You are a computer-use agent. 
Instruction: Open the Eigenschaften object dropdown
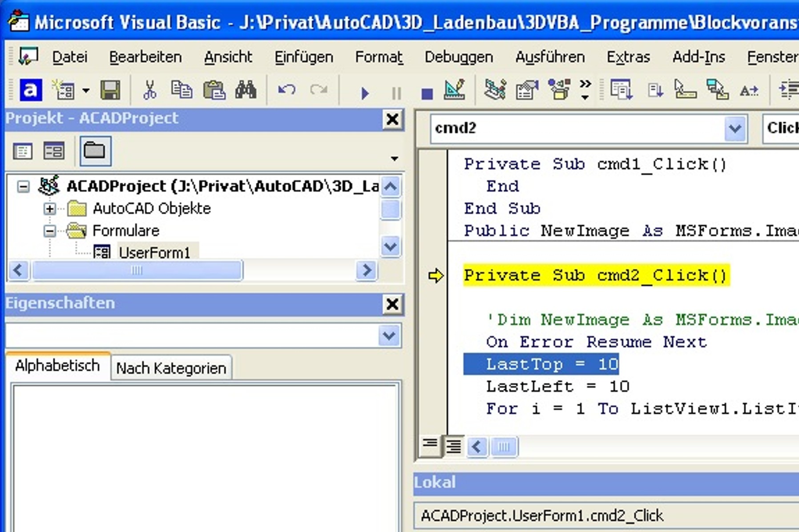point(389,335)
